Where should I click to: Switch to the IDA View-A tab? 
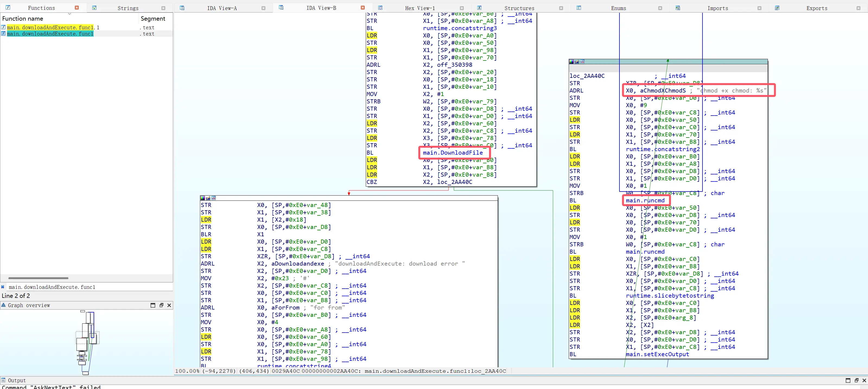tap(222, 8)
